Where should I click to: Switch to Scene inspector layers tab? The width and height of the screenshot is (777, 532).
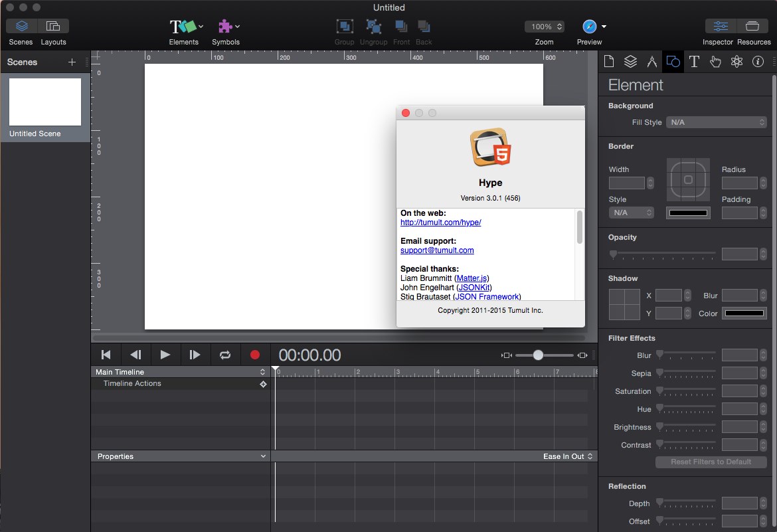(630, 62)
